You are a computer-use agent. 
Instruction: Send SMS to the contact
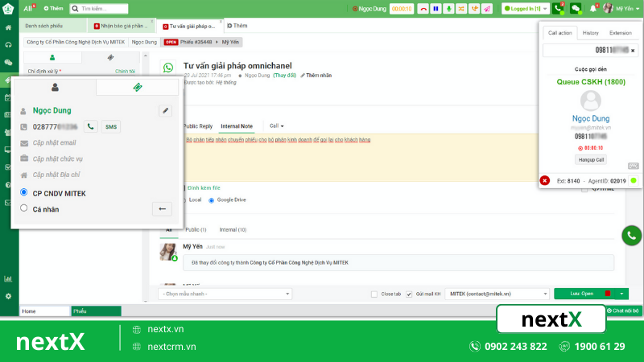coord(111,127)
